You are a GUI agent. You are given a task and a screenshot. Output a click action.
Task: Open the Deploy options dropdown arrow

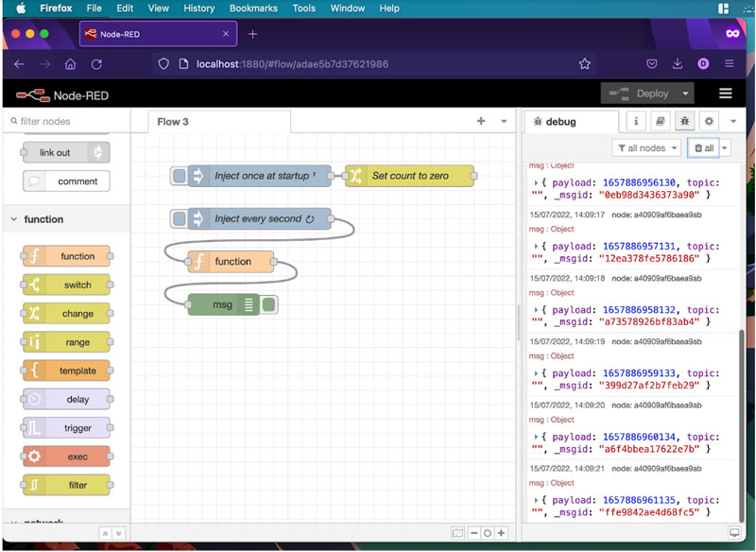(686, 94)
